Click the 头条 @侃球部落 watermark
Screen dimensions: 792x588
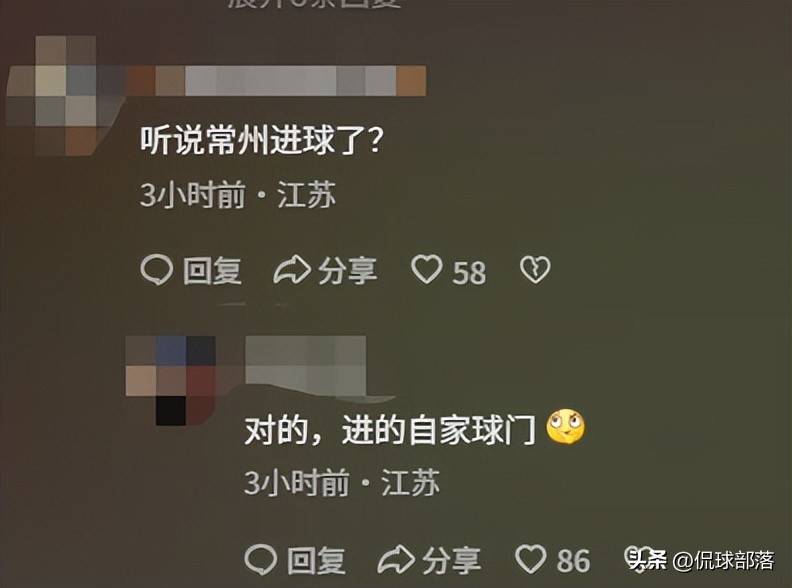point(701,560)
